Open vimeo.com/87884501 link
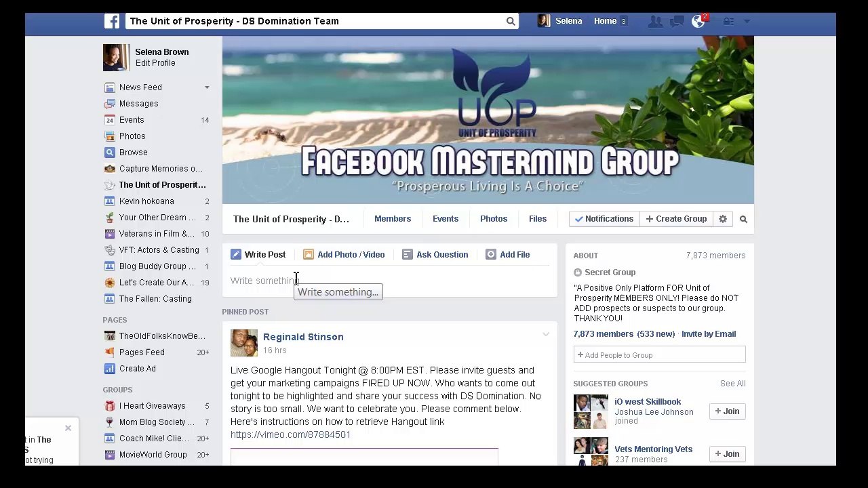 coord(290,434)
